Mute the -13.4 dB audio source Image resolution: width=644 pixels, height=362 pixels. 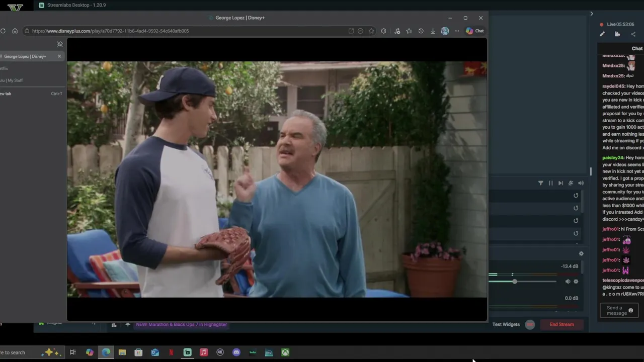(568, 282)
